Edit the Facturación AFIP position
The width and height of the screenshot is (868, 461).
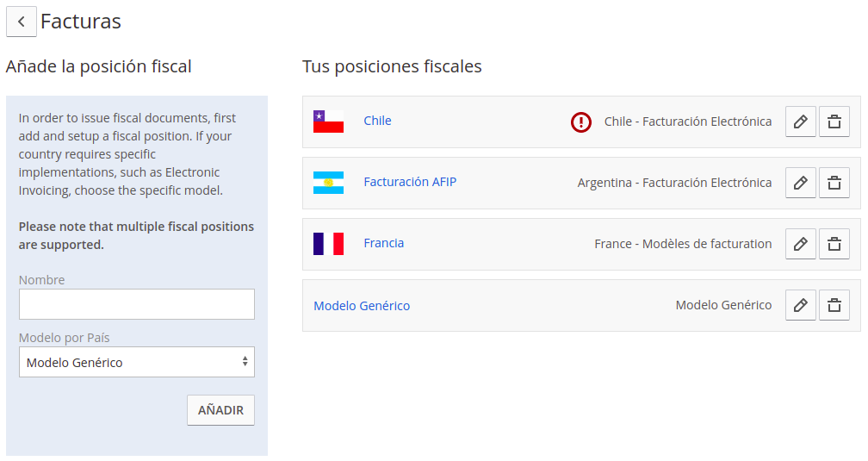pos(801,183)
